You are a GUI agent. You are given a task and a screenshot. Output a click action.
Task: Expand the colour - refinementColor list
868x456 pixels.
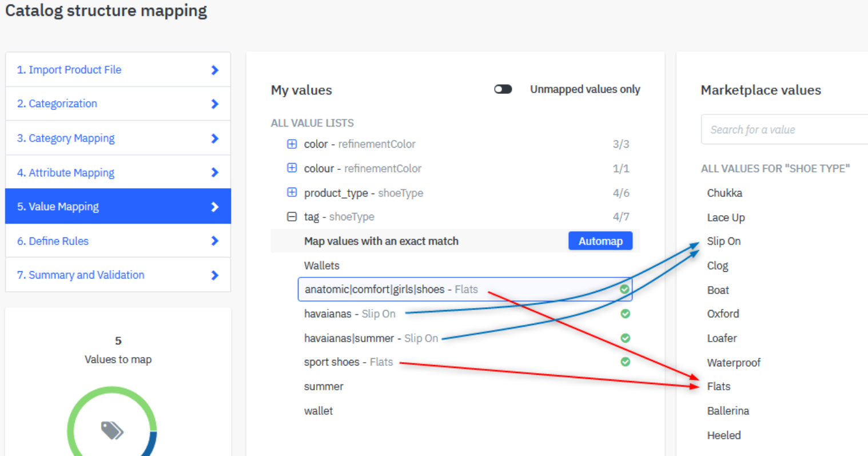pos(292,168)
